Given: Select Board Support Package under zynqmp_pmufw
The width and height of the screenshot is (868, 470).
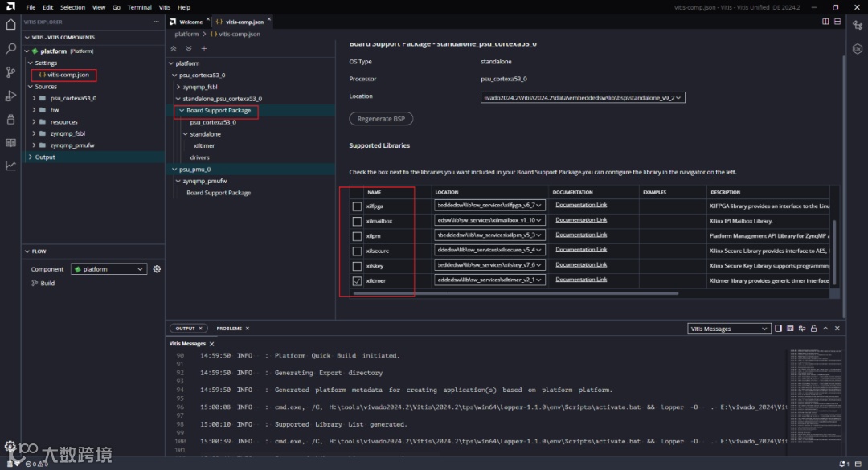Looking at the screenshot, I should pyautogui.click(x=219, y=193).
